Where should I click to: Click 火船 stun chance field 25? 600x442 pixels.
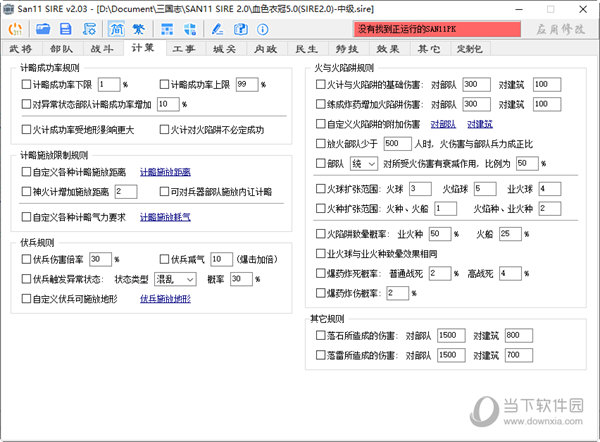point(510,234)
